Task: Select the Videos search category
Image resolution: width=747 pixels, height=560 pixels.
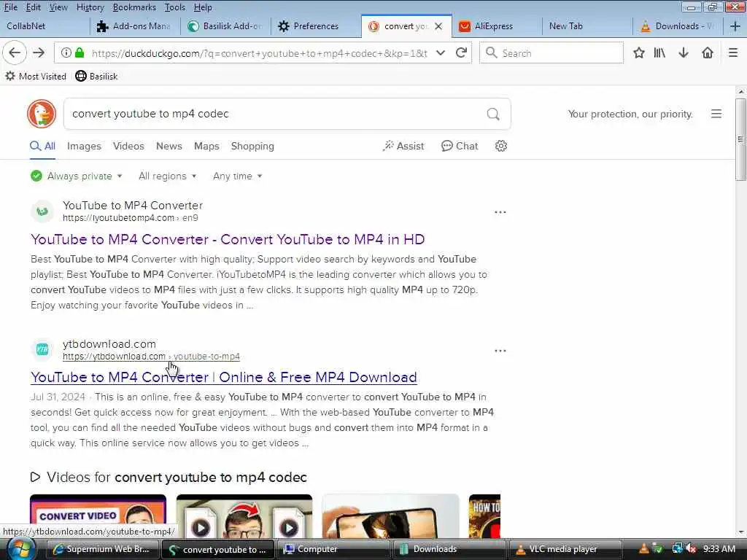Action: pos(128,146)
